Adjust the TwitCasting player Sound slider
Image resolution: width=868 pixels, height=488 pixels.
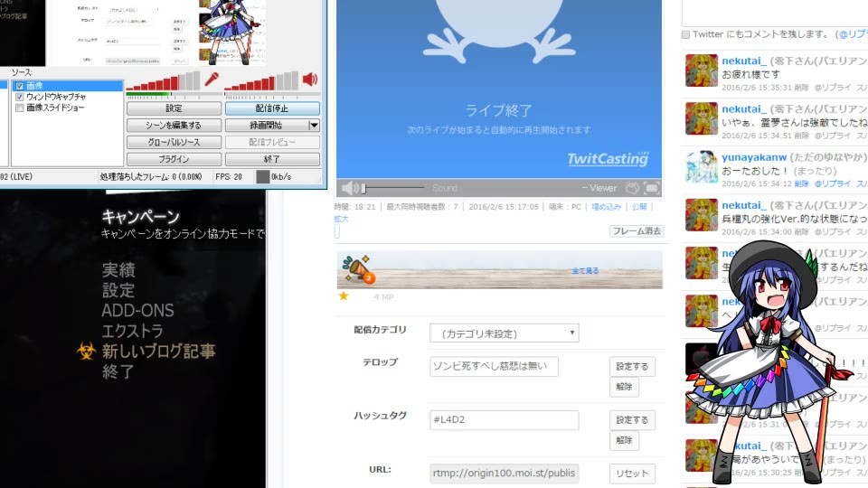pyautogui.click(x=393, y=189)
